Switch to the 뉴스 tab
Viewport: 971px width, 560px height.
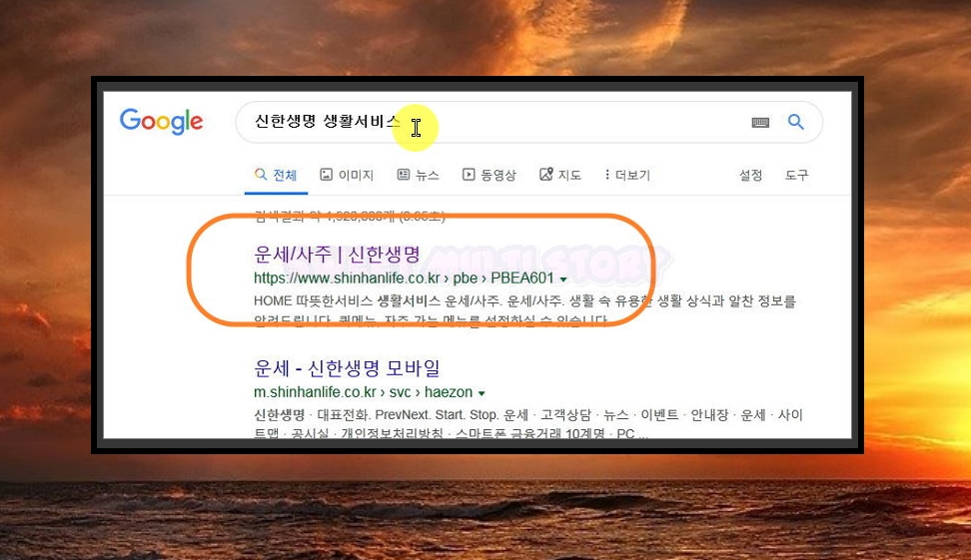(418, 175)
